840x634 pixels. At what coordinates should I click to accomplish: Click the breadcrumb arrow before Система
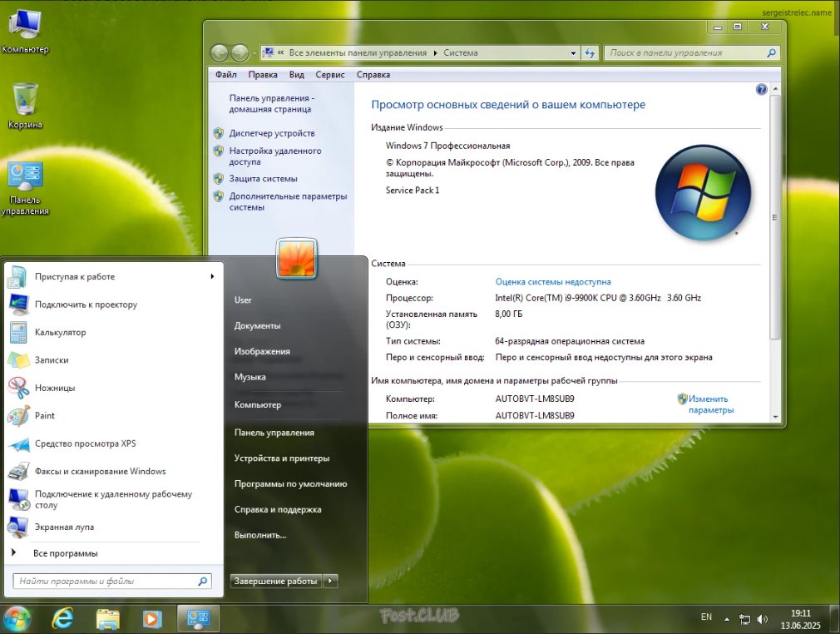(x=435, y=53)
